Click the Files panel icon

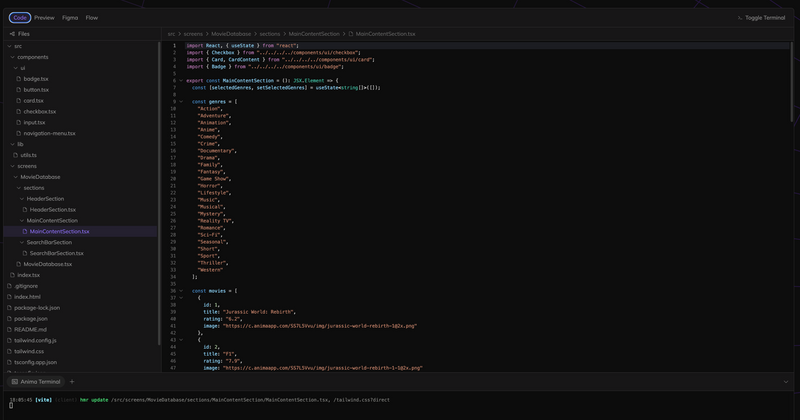12,34
